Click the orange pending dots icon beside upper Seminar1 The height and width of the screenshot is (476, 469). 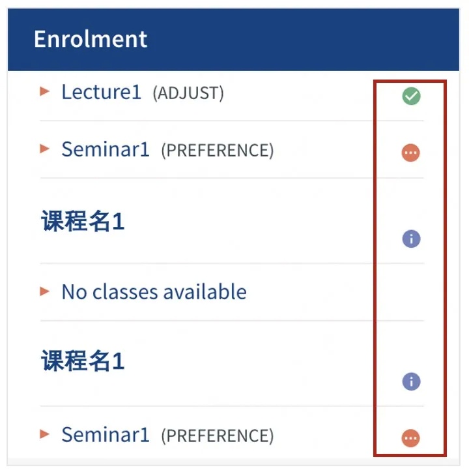click(411, 153)
